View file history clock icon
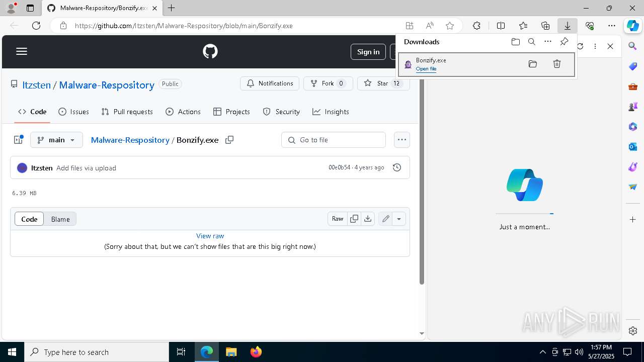 pyautogui.click(x=397, y=167)
